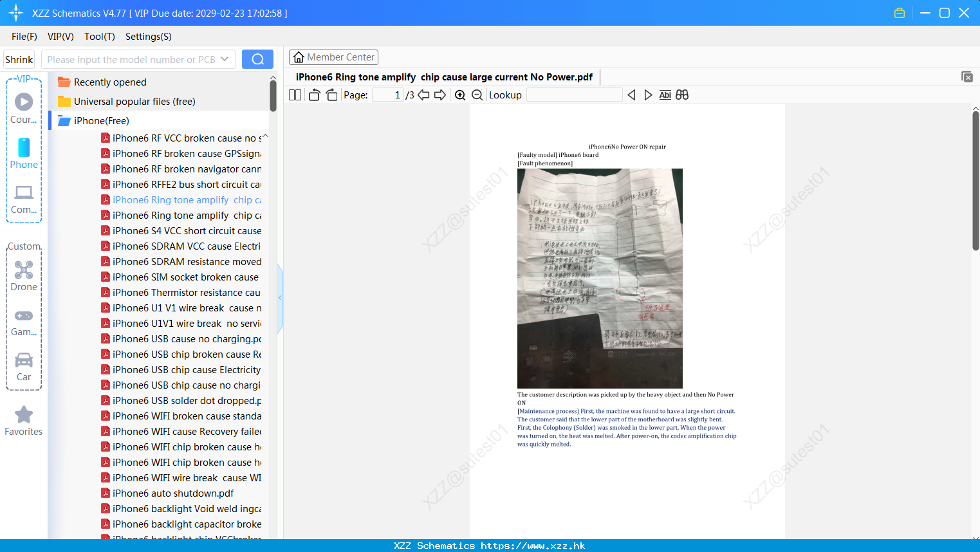Go to previous page arrow
This screenshot has height=552, width=980.
pyautogui.click(x=423, y=95)
